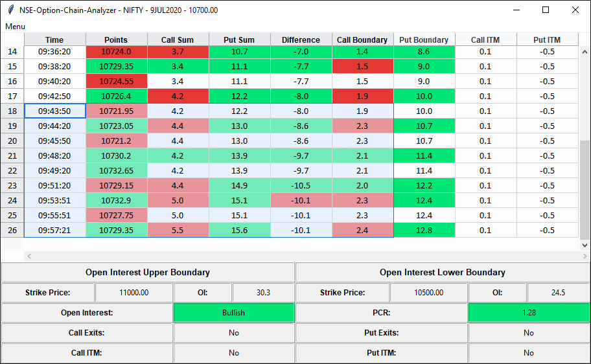Click the green Bullish Open Interest indicator

pos(234,313)
